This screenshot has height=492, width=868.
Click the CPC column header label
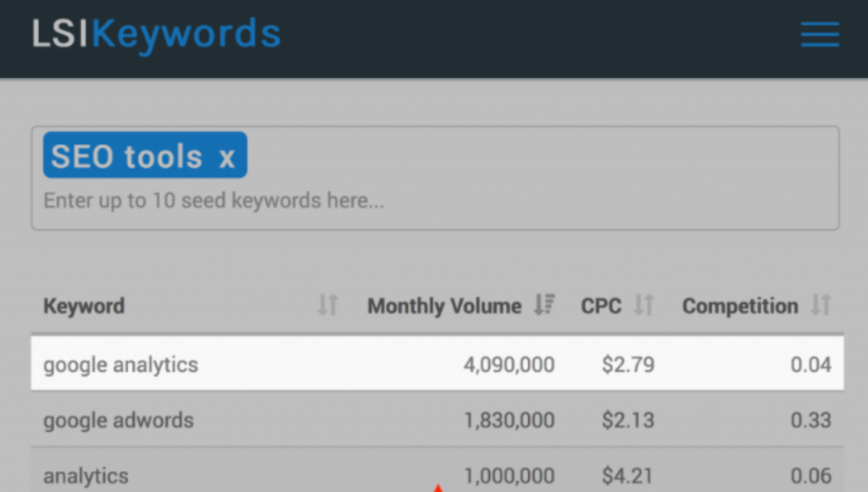coord(601,306)
